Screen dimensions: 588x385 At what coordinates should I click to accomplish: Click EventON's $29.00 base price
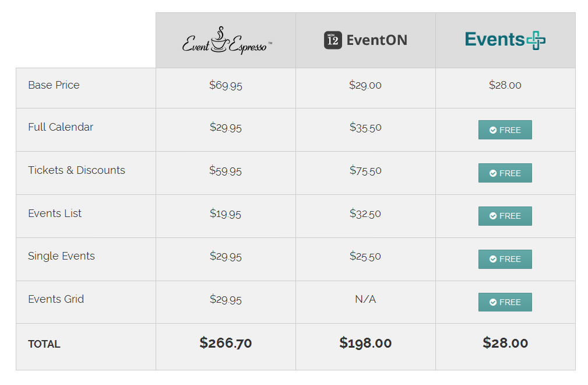[x=365, y=85]
